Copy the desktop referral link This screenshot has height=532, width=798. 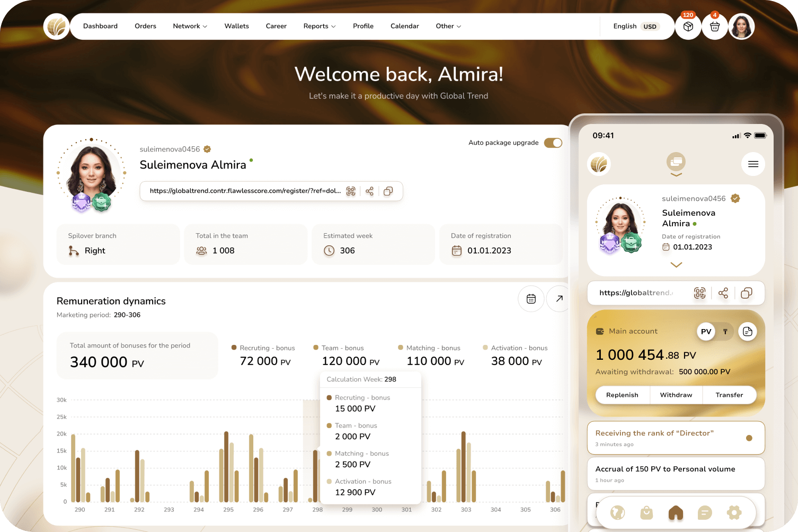(388, 191)
